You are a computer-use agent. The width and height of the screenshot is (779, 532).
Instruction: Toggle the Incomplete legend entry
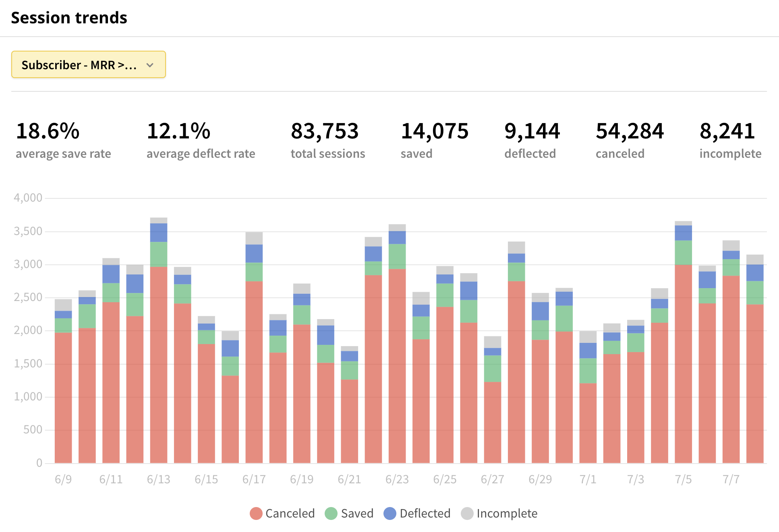(x=506, y=513)
